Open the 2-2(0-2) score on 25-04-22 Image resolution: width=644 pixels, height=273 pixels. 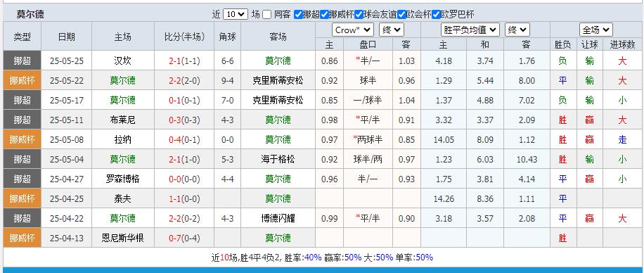(x=184, y=218)
